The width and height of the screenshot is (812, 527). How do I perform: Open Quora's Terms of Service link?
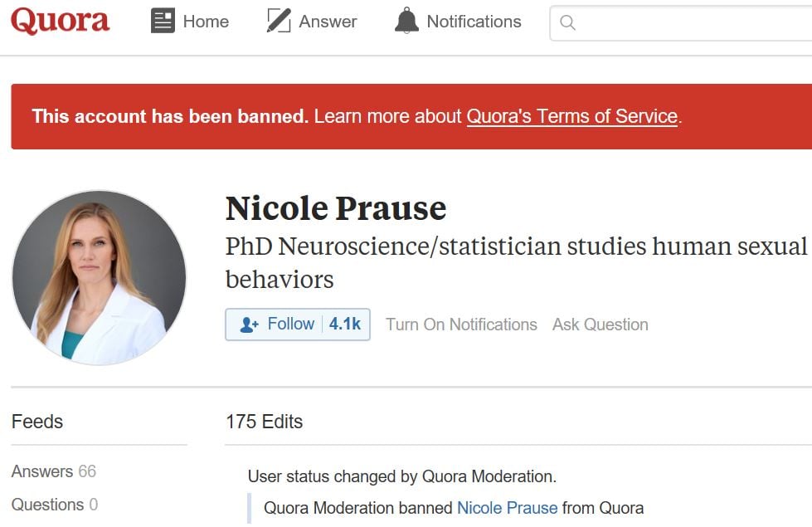click(x=571, y=116)
